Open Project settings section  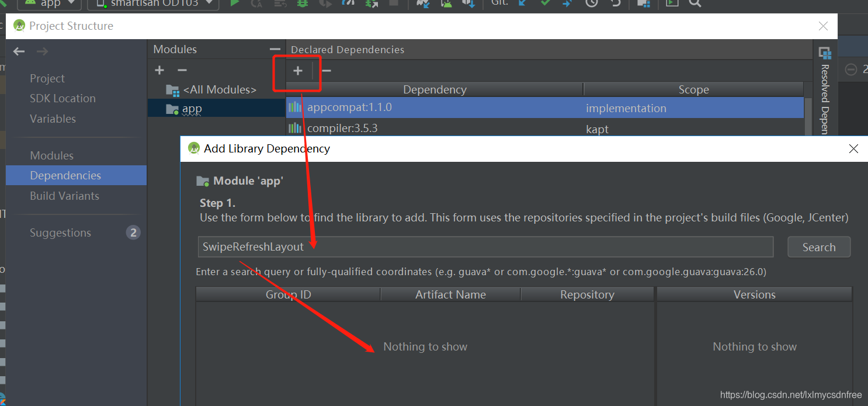(47, 78)
